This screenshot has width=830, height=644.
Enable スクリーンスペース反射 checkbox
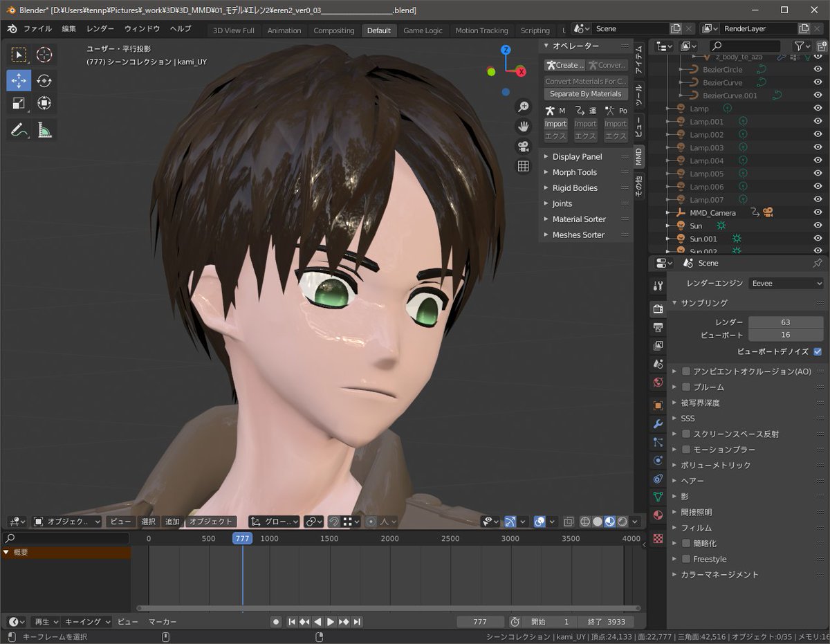click(x=686, y=434)
